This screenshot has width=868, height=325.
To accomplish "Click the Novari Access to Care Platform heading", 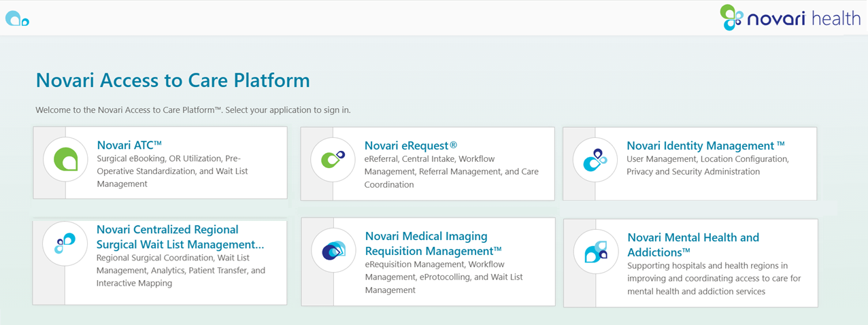I will click(x=173, y=80).
